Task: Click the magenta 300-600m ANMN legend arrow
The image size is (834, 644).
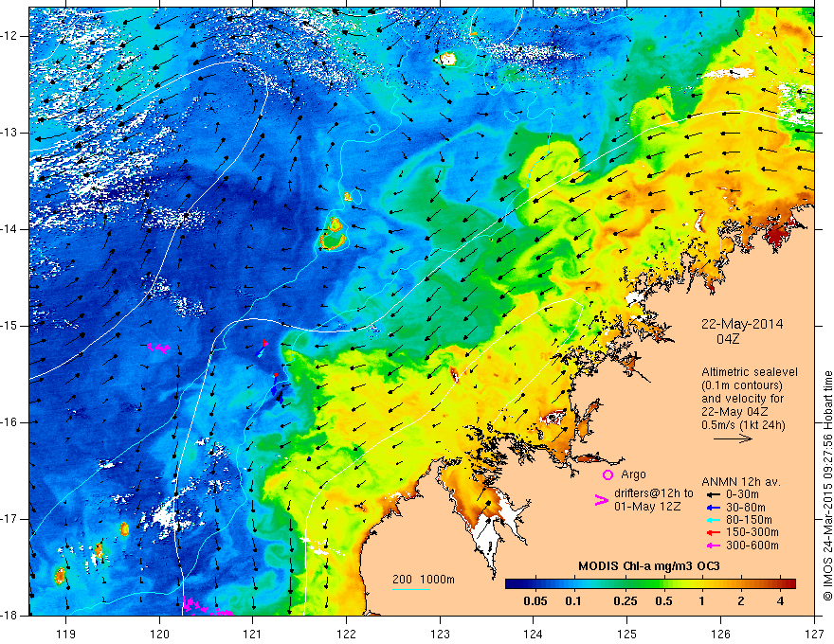Action: 712,546
